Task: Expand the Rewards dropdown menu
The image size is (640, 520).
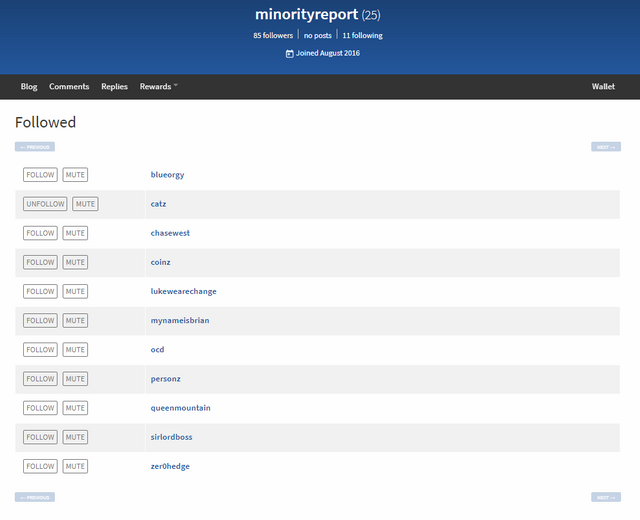Action: click(x=159, y=87)
